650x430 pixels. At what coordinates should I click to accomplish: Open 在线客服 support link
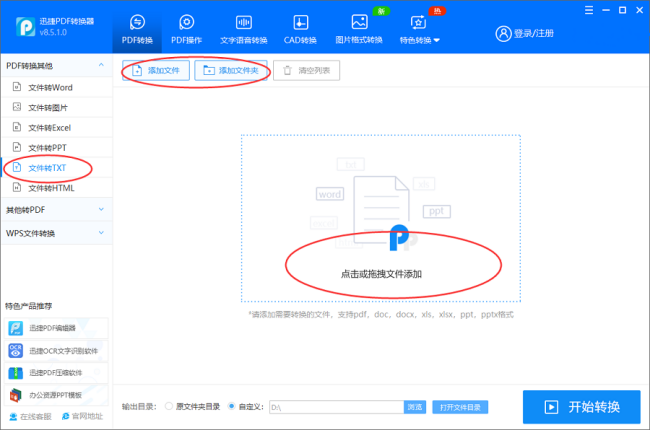click(x=31, y=416)
